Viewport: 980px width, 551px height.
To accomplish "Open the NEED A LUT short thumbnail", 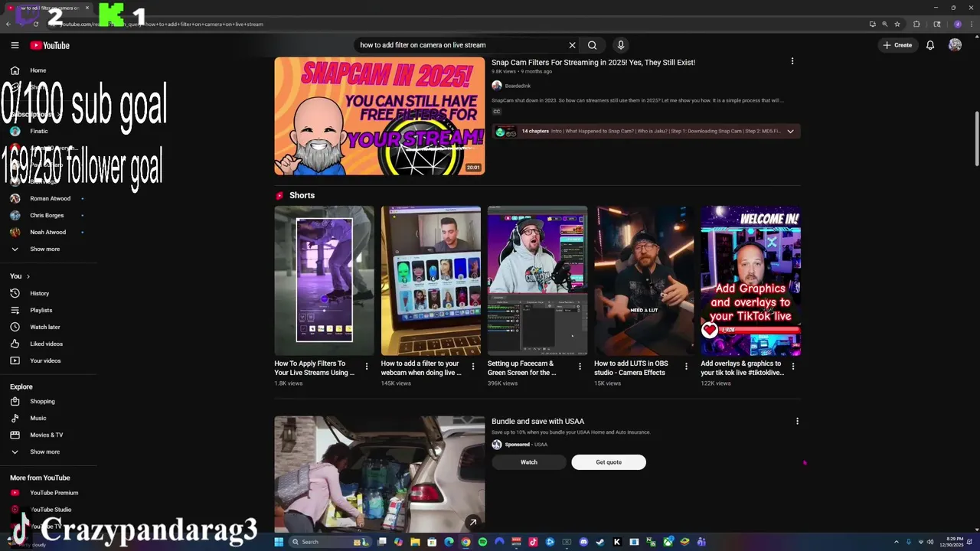I will point(644,281).
